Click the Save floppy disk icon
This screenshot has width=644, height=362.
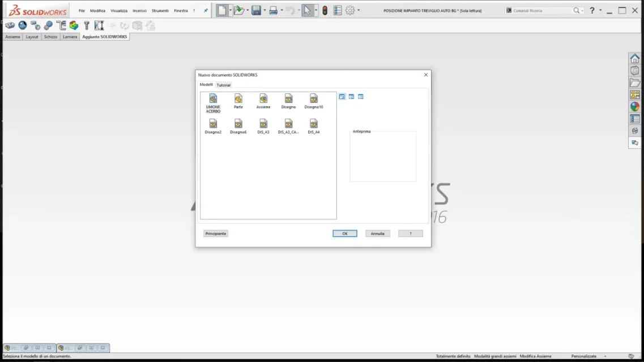click(x=256, y=10)
